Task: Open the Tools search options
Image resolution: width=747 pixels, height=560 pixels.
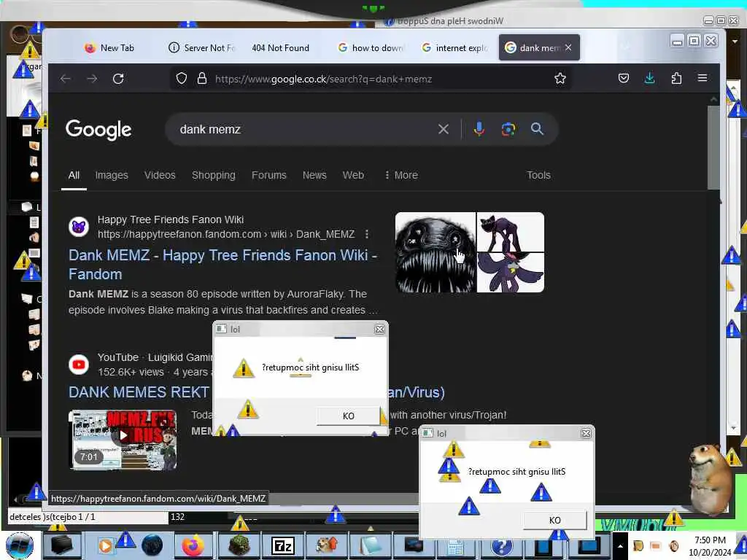Action: point(538,175)
